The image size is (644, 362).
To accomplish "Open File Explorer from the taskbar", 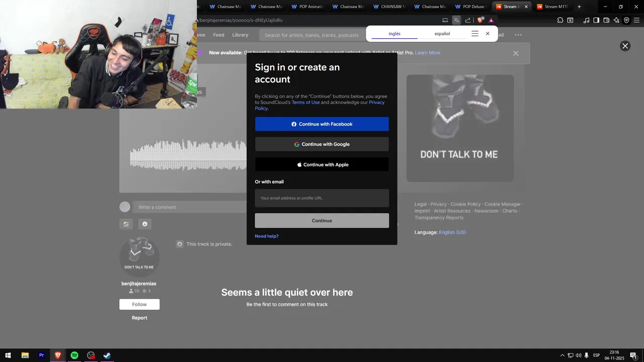I will pos(25,355).
